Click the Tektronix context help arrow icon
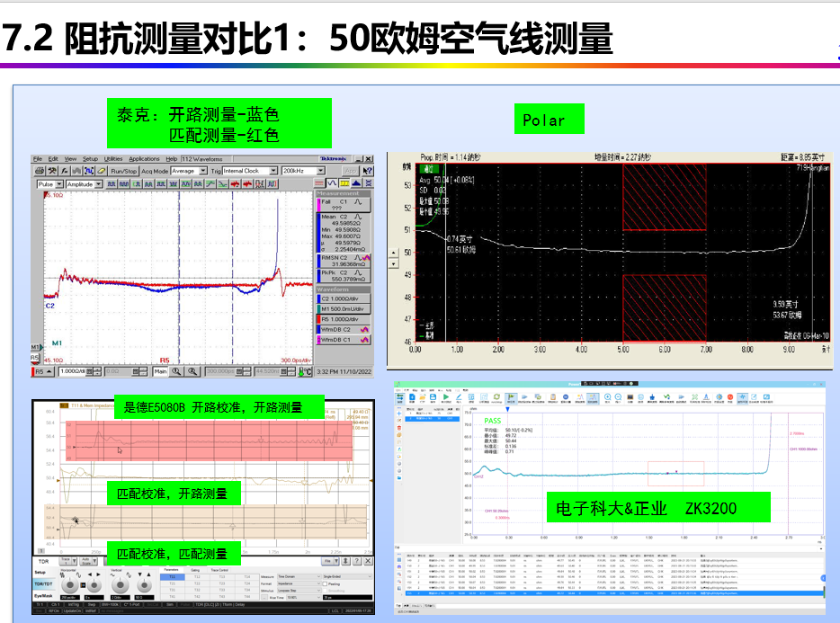This screenshot has height=623, width=840. tap(368, 171)
